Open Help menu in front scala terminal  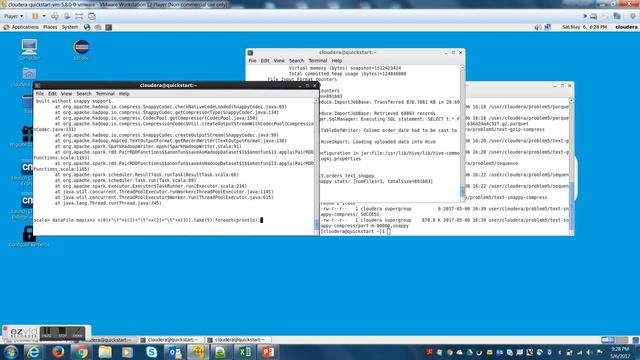[x=124, y=94]
